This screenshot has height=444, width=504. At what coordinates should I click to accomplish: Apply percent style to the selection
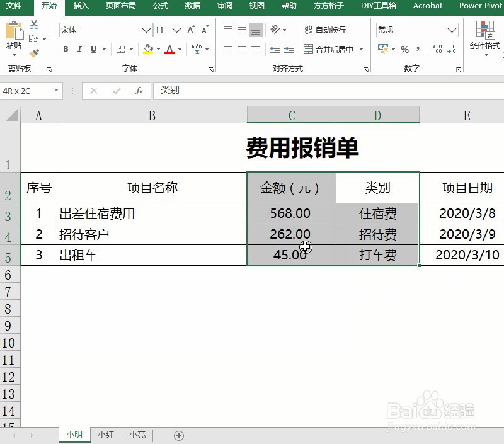(x=404, y=48)
